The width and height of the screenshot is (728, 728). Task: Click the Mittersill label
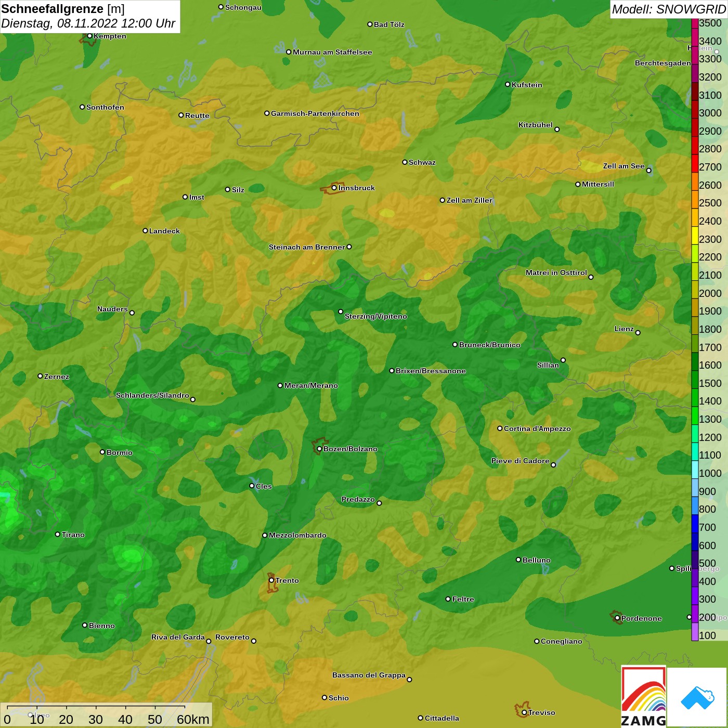click(x=598, y=184)
